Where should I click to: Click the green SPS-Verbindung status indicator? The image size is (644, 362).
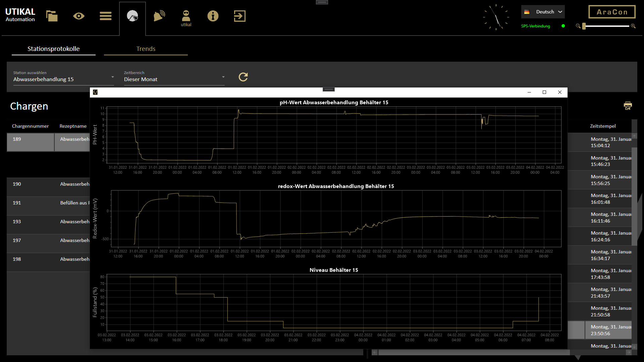click(x=563, y=26)
